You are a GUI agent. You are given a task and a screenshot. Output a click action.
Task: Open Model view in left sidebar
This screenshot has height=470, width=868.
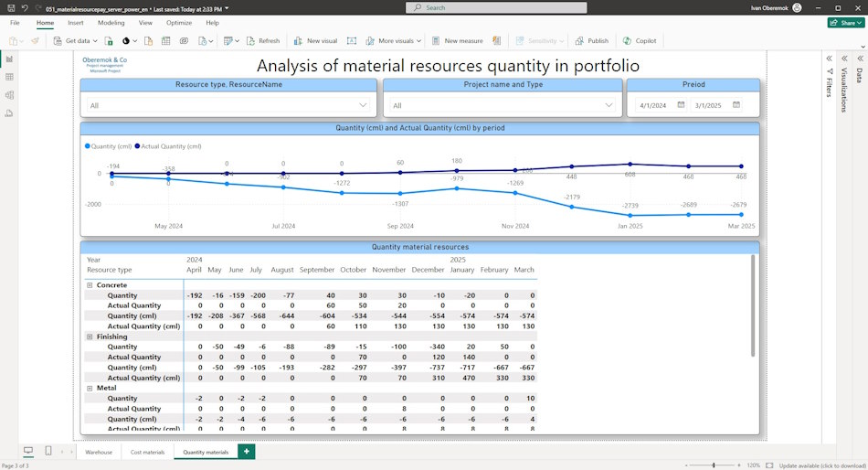[x=9, y=95]
